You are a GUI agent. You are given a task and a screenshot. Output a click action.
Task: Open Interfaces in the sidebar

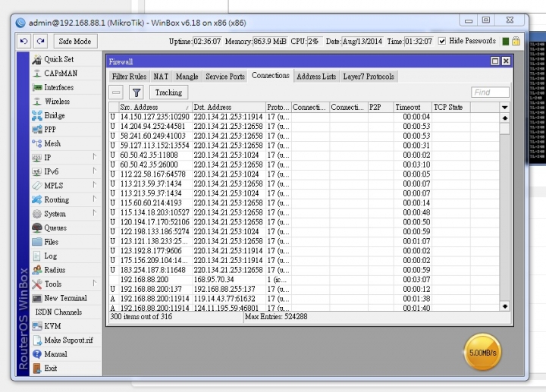(58, 87)
